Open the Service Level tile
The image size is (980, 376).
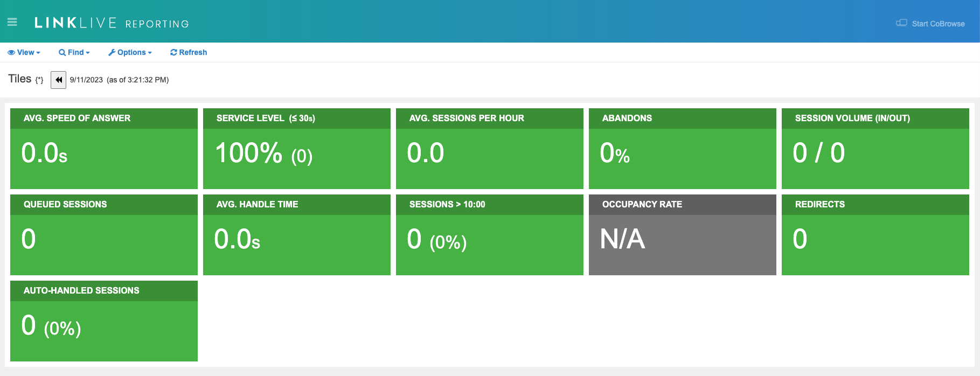[x=297, y=149]
